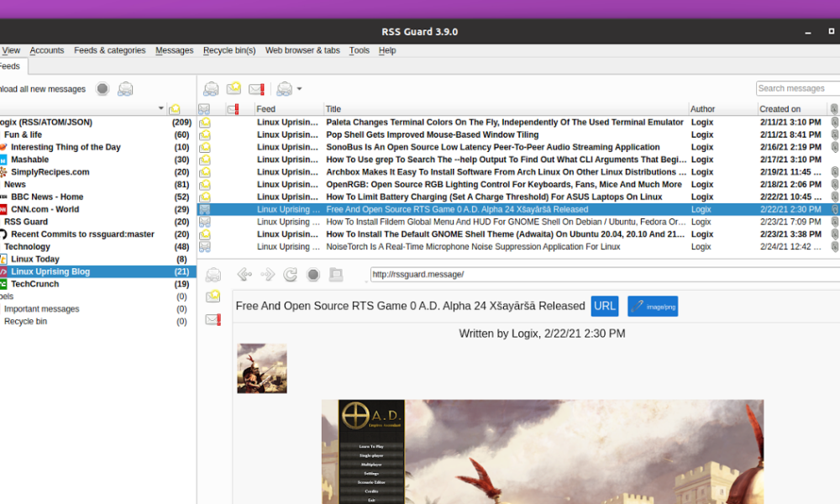The image size is (840, 504).
Task: Toggle read icon for SonoBus row
Action: [205, 147]
